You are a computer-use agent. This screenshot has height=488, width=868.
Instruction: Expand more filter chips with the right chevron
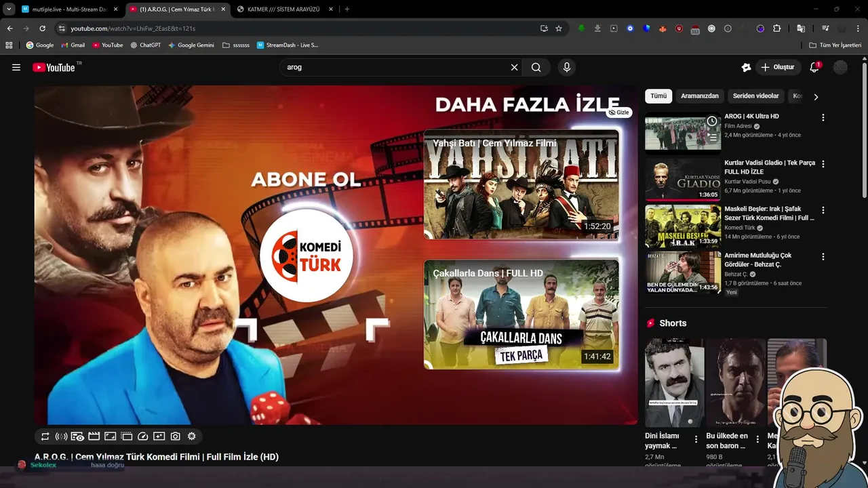816,96
